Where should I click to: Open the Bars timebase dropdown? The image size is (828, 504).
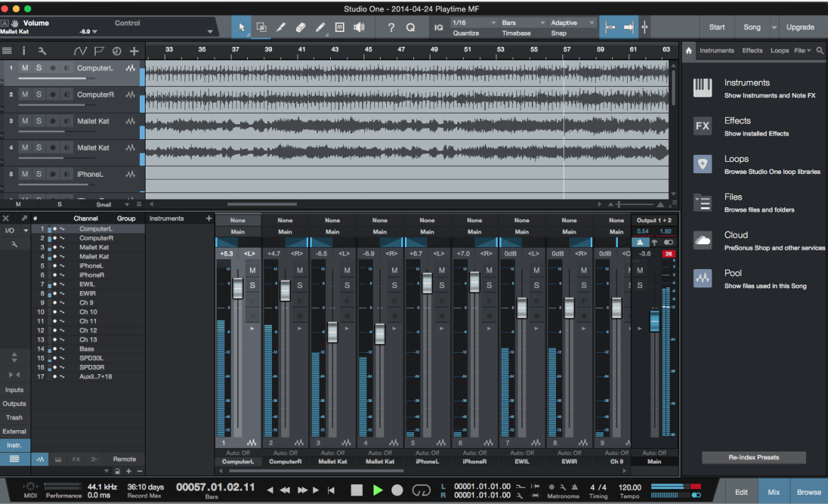pyautogui.click(x=523, y=23)
